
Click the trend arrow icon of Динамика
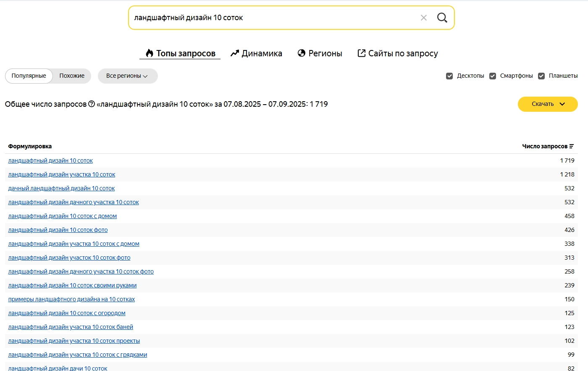point(235,53)
